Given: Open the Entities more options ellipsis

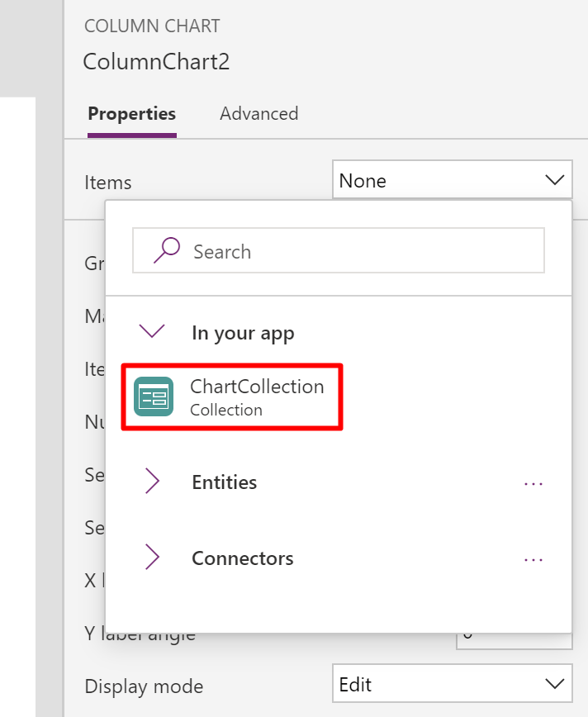Looking at the screenshot, I should pyautogui.click(x=533, y=483).
